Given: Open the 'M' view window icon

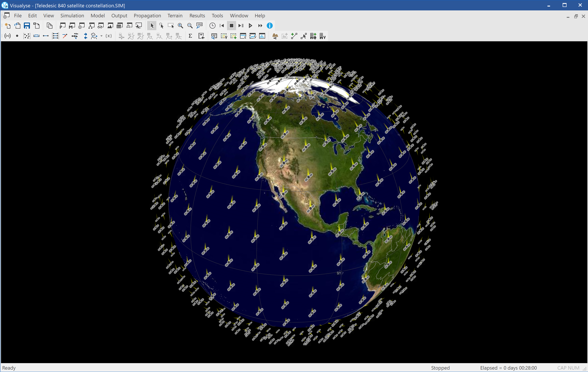Looking at the screenshot, I should click(72, 26).
